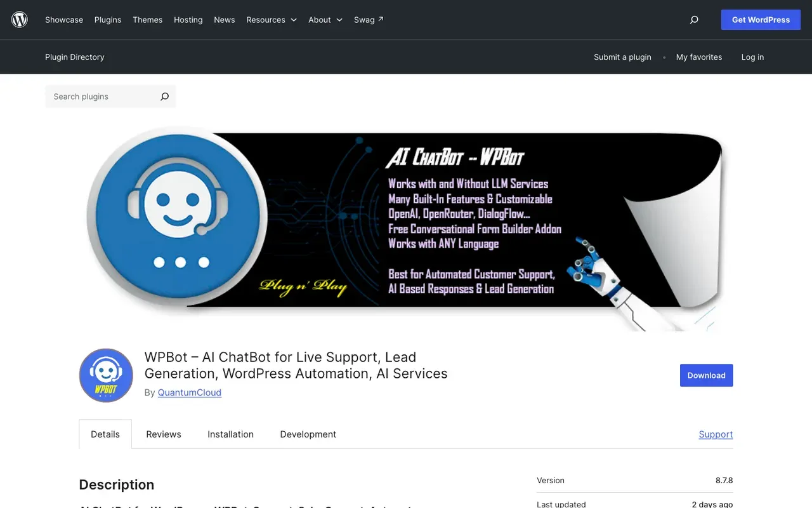Click the Log in link
Image resolution: width=812 pixels, height=508 pixels.
tap(752, 57)
